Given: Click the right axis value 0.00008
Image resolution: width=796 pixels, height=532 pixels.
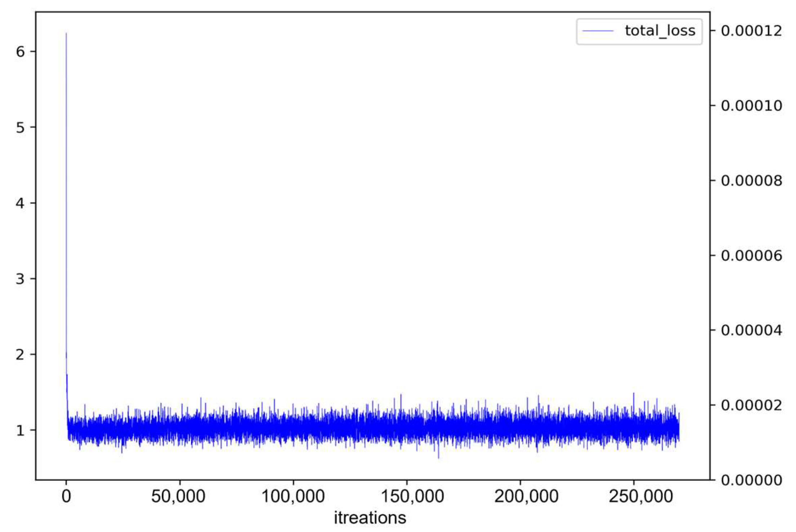Looking at the screenshot, I should click(x=751, y=180).
